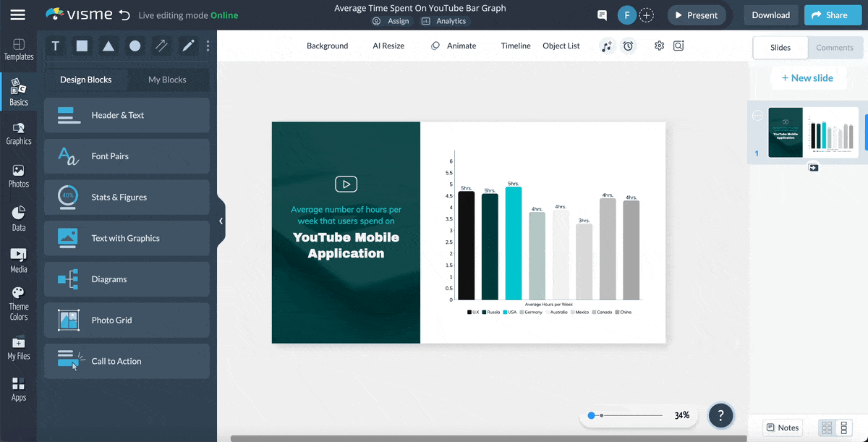Click the undo arrow icon
Viewport: 868px width, 442px height.
pyautogui.click(x=124, y=15)
